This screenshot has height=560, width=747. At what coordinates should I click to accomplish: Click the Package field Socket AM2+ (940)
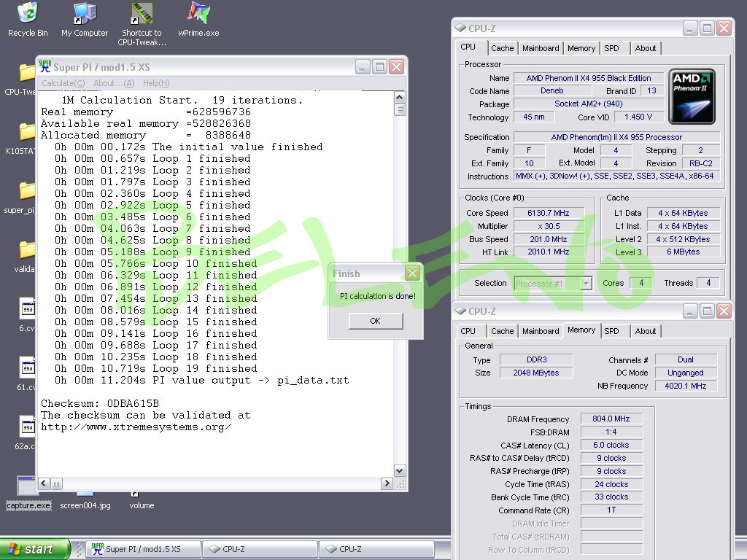coord(589,104)
